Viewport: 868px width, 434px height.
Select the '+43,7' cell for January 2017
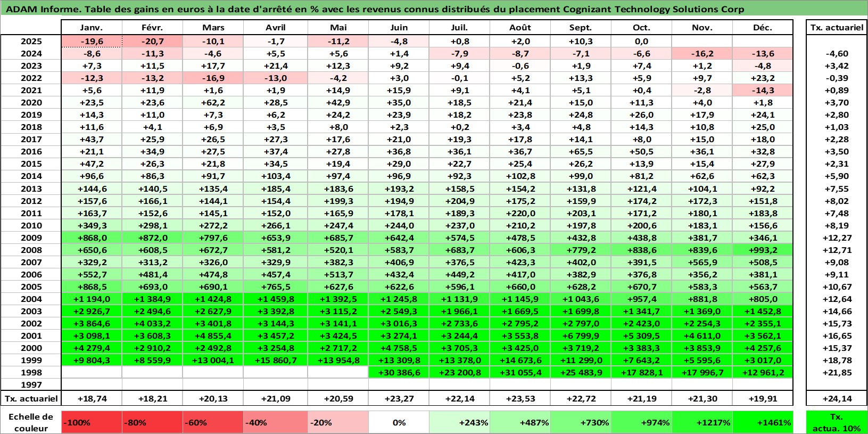[x=92, y=139]
